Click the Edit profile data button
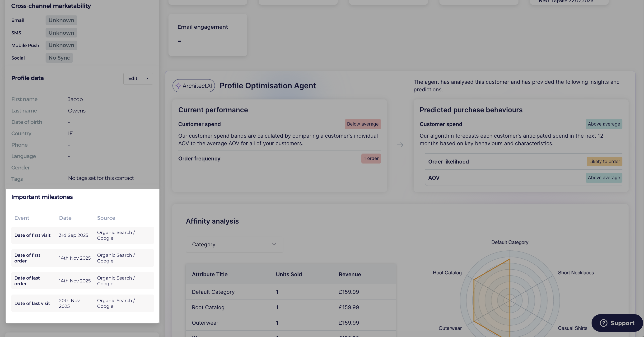 pos(133,79)
